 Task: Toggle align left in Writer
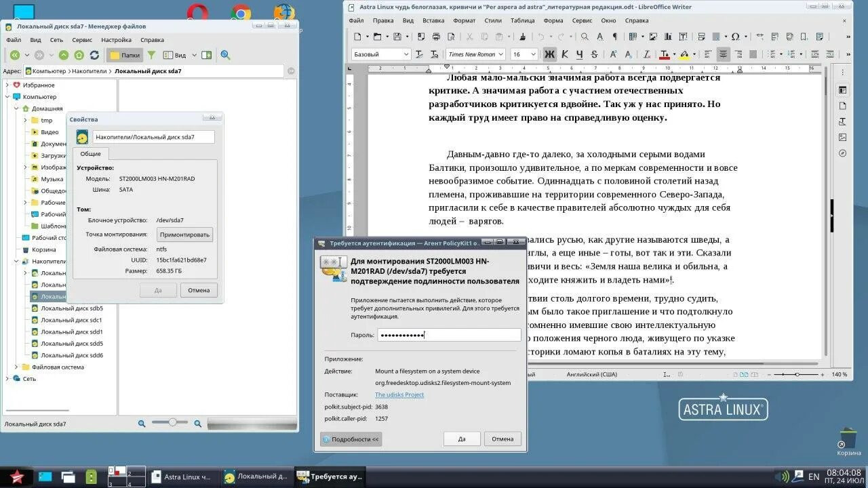click(x=709, y=54)
